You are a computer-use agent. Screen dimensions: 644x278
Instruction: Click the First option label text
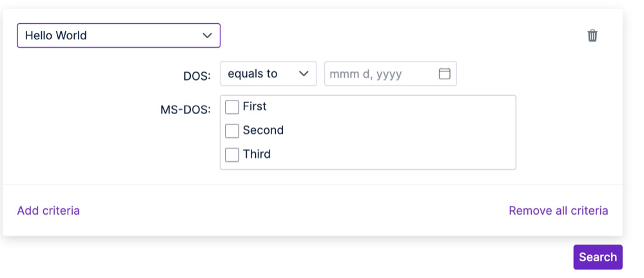(x=255, y=106)
